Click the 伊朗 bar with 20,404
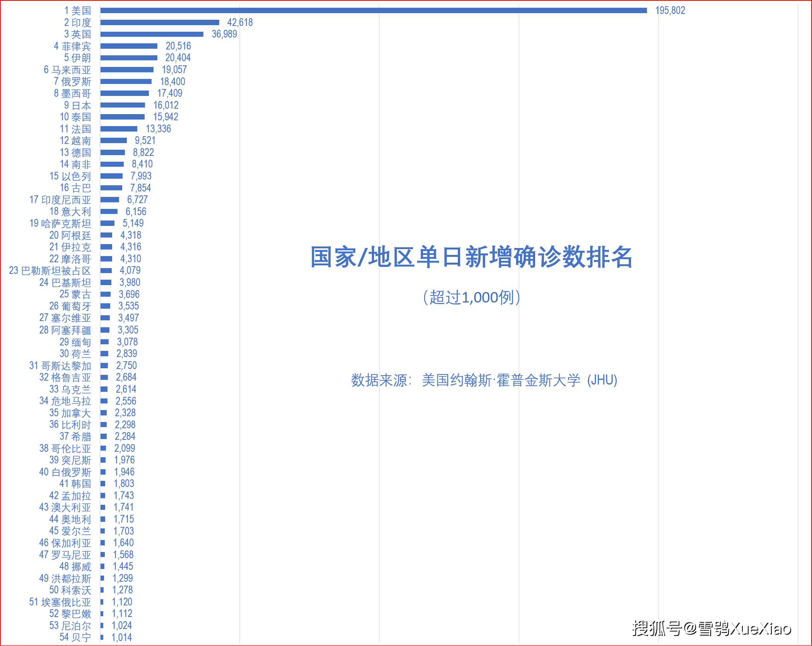This screenshot has height=646, width=812. [129, 58]
